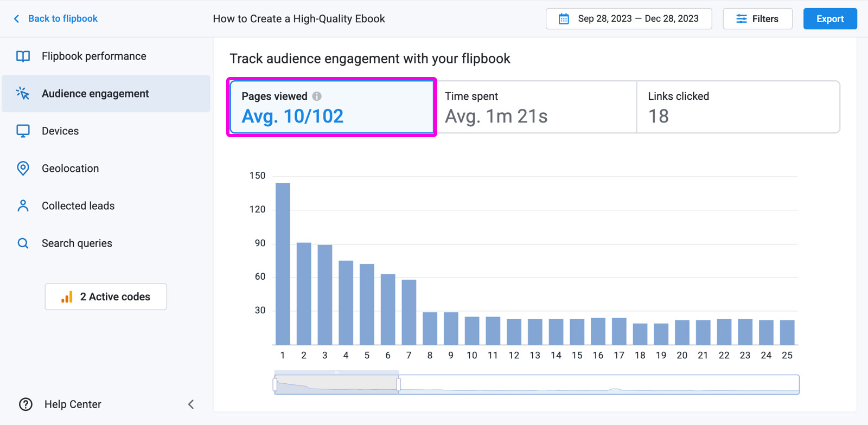This screenshot has height=425, width=868.
Task: Click the bar for page 6
Action: tap(388, 310)
